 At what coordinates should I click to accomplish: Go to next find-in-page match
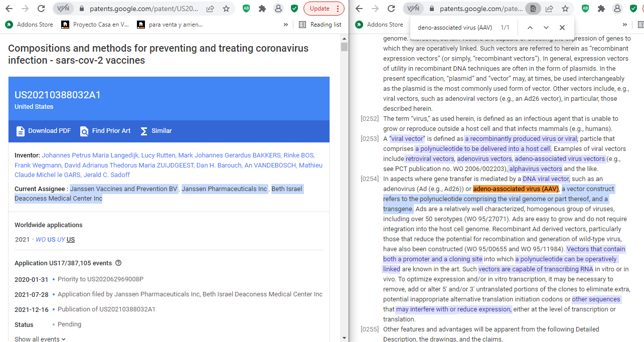[x=546, y=28]
